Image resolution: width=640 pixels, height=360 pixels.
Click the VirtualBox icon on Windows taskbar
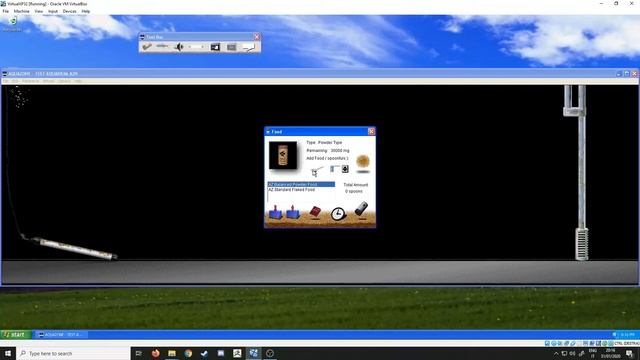(253, 353)
